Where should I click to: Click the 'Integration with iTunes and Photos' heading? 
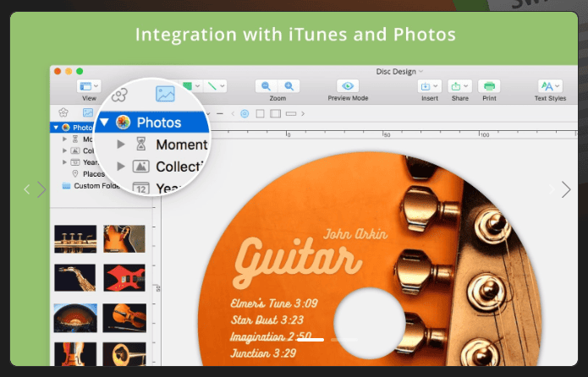pos(295,35)
